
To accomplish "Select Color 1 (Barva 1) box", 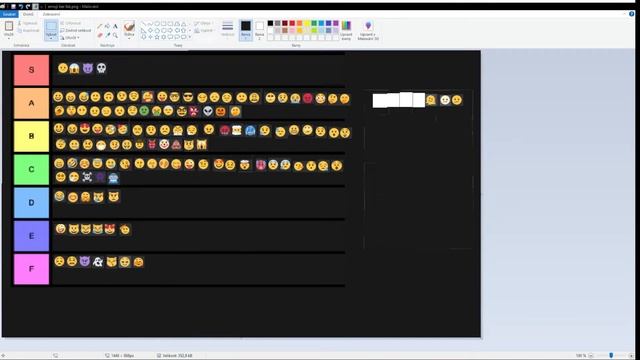I will tap(245, 30).
